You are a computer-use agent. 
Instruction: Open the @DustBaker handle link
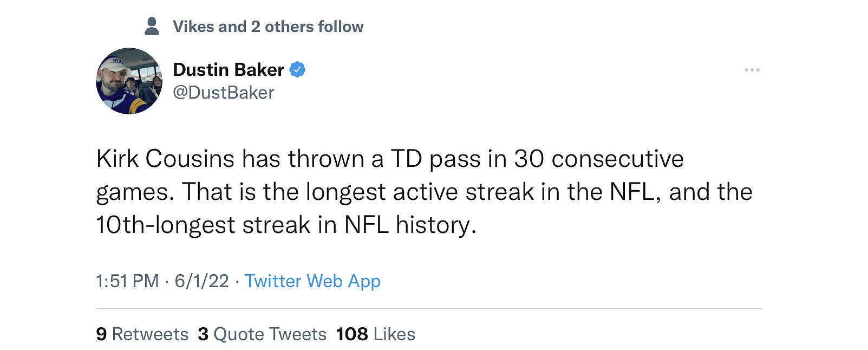[223, 93]
